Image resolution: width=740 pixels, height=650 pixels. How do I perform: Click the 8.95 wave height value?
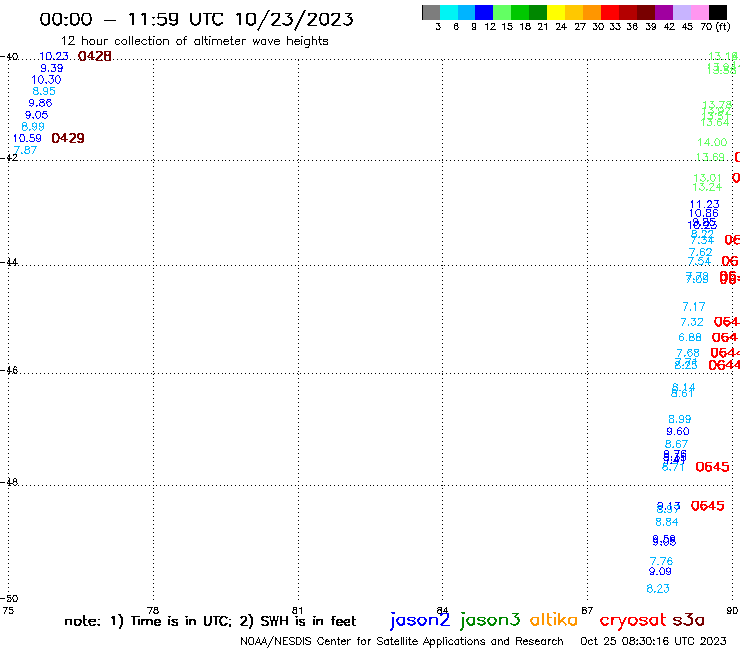click(x=44, y=91)
